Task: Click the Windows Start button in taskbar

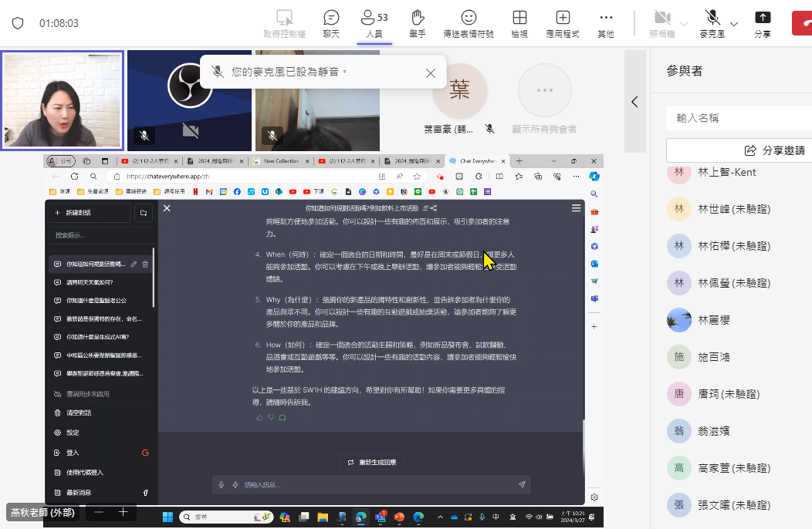Action: (x=167, y=517)
